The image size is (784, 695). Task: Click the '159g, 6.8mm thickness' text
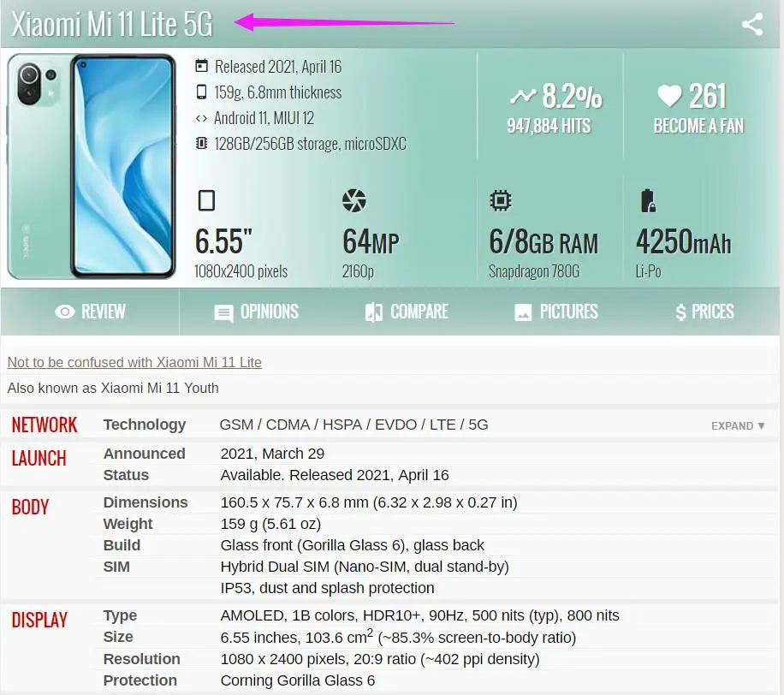tap(278, 92)
